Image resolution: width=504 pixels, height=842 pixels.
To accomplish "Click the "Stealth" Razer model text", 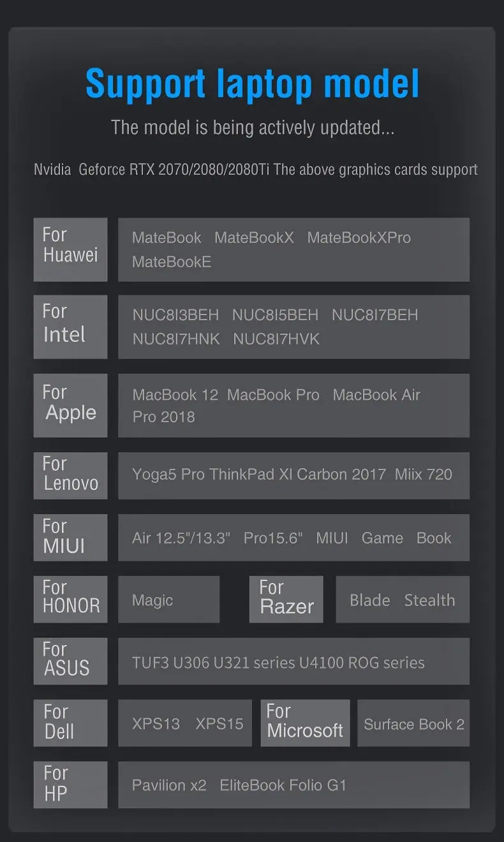I will (429, 600).
